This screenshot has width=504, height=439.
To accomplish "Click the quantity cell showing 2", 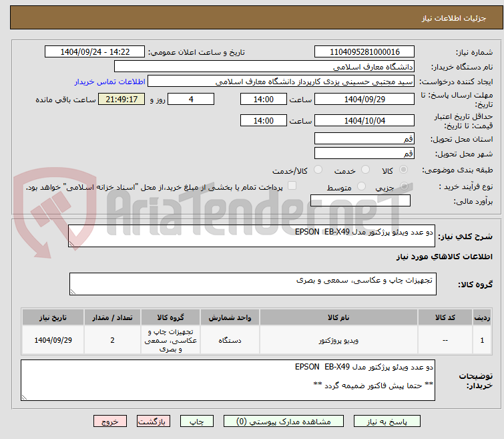I will click(x=112, y=340).
